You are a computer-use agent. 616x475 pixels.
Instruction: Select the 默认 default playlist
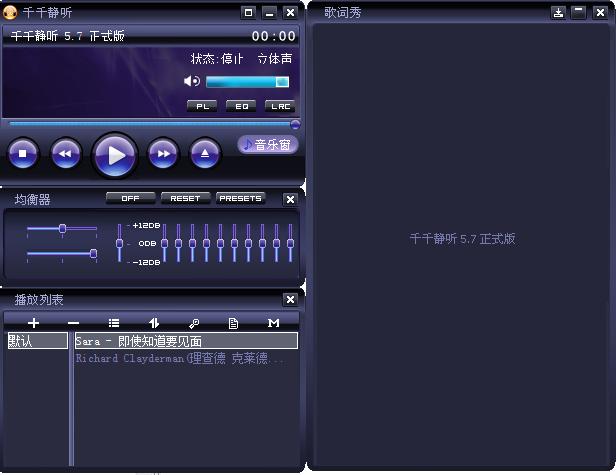tap(38, 341)
